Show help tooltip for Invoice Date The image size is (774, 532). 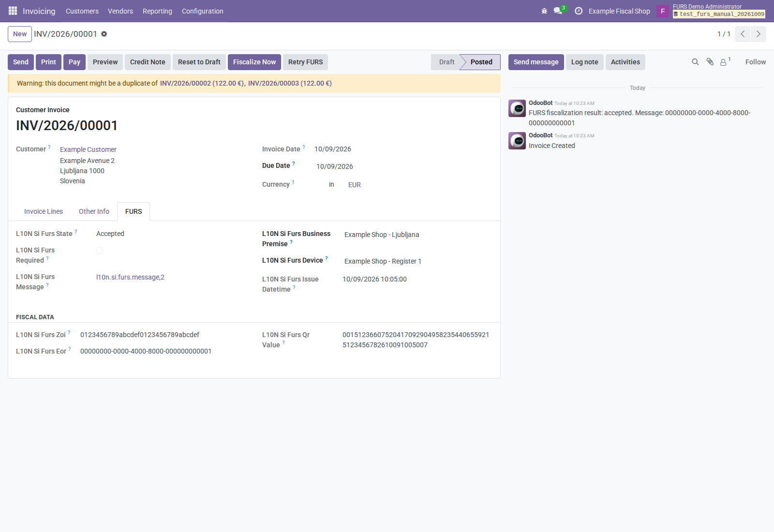point(304,147)
